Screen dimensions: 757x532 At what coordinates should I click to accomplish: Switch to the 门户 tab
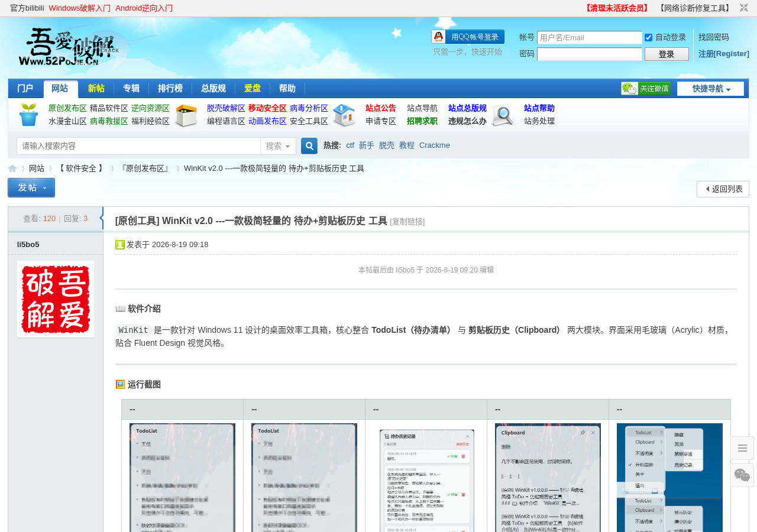point(25,89)
